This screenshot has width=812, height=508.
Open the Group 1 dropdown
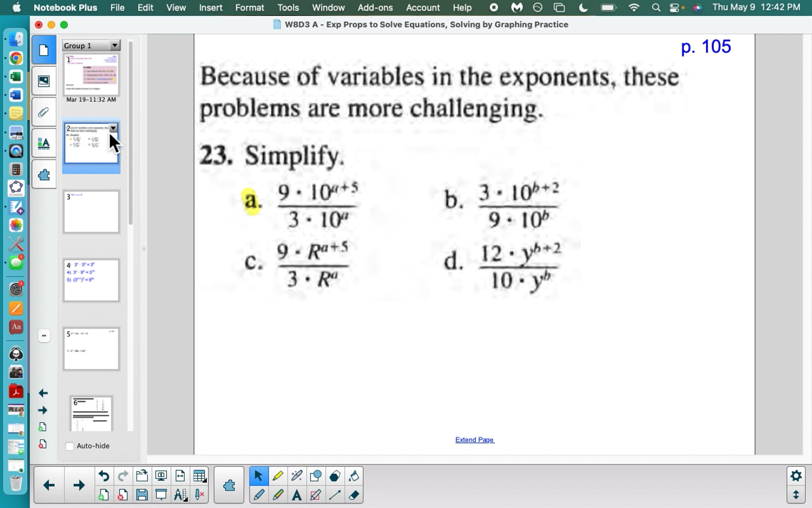pyautogui.click(x=115, y=45)
